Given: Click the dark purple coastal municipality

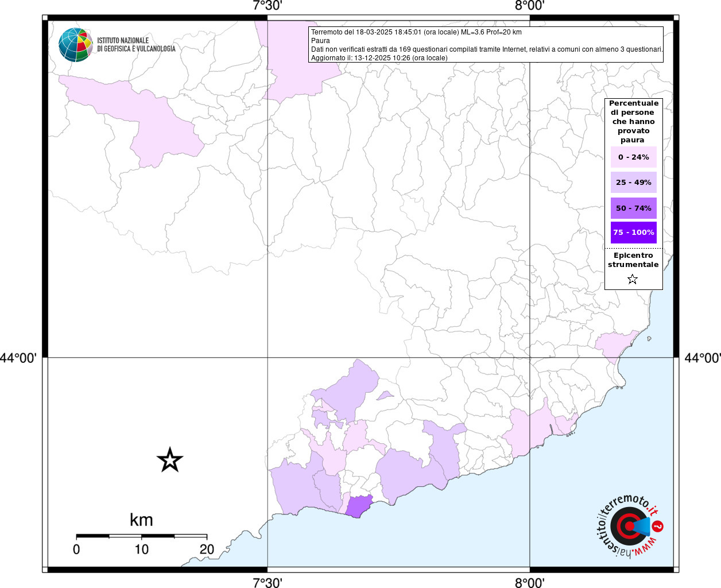Looking at the screenshot, I should click(359, 506).
